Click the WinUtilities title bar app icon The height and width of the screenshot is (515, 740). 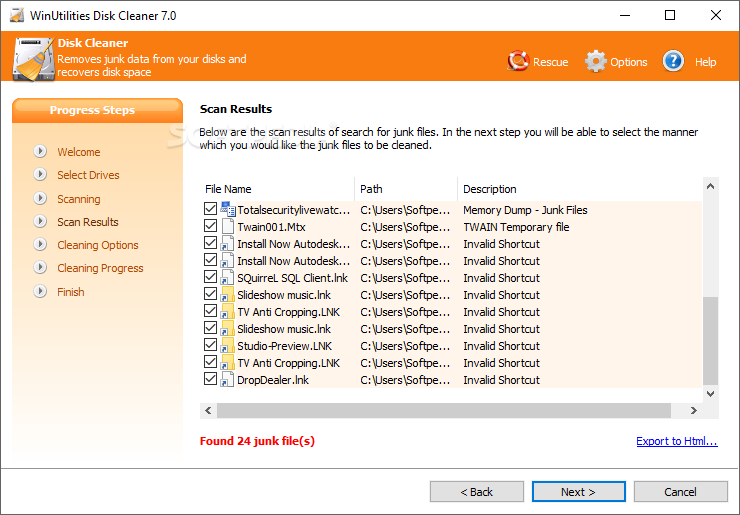[x=17, y=15]
